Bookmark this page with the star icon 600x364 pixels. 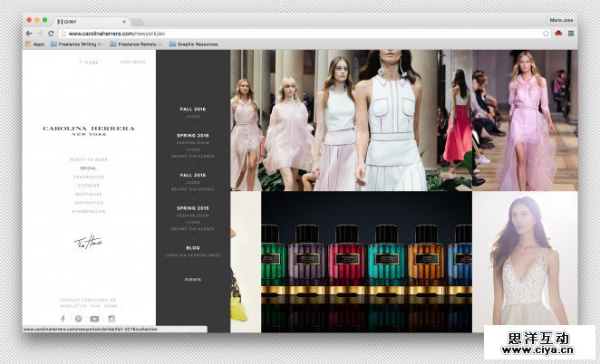point(547,33)
